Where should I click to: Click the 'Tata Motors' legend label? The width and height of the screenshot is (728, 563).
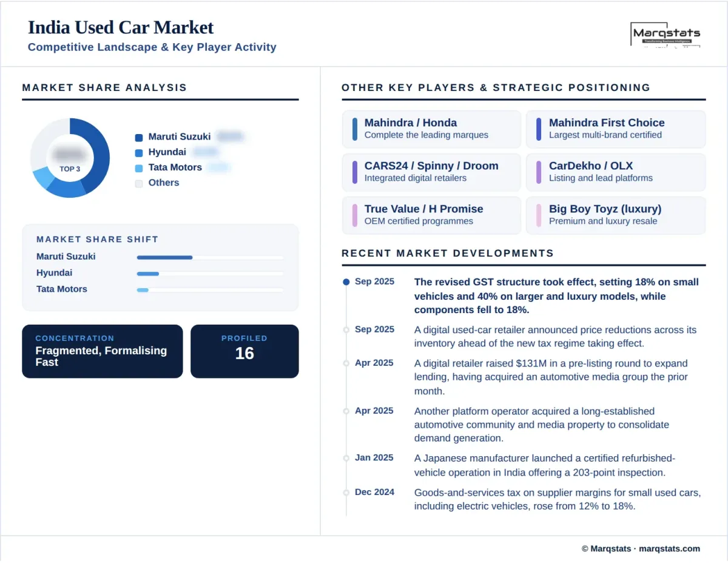[x=175, y=167]
